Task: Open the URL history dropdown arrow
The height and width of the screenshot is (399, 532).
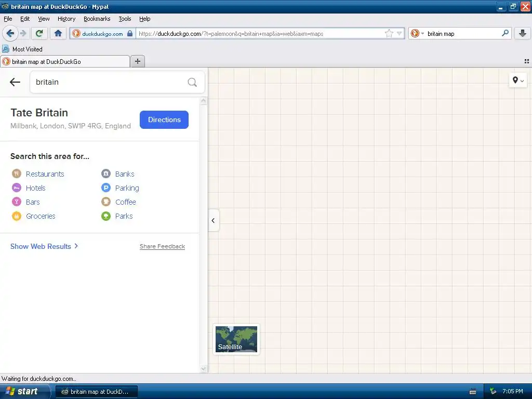Action: click(x=400, y=33)
